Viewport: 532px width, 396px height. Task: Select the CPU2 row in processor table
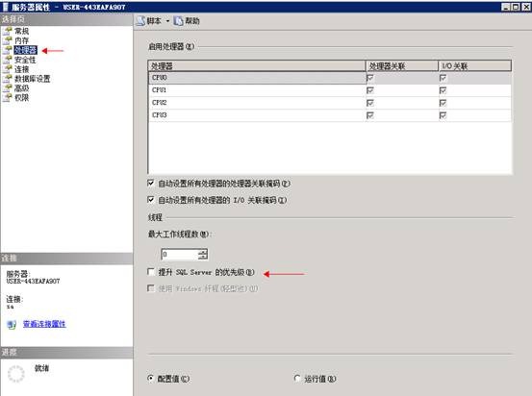pos(330,103)
